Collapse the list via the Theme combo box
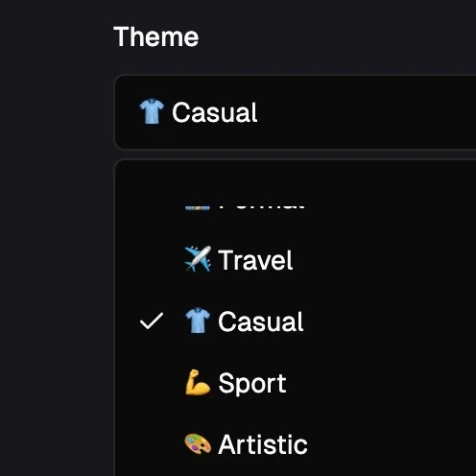Screen dimensions: 476x476 (295, 112)
